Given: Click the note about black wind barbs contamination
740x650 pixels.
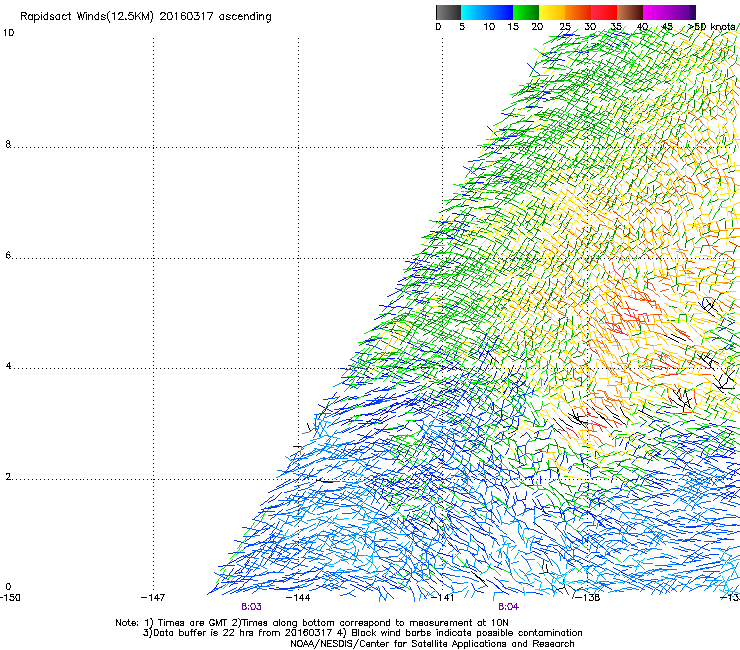Looking at the screenshot, I should 460,633.
